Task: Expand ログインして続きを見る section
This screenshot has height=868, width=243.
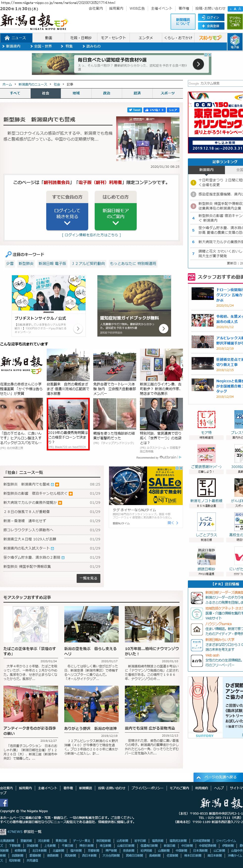Action: point(67,216)
